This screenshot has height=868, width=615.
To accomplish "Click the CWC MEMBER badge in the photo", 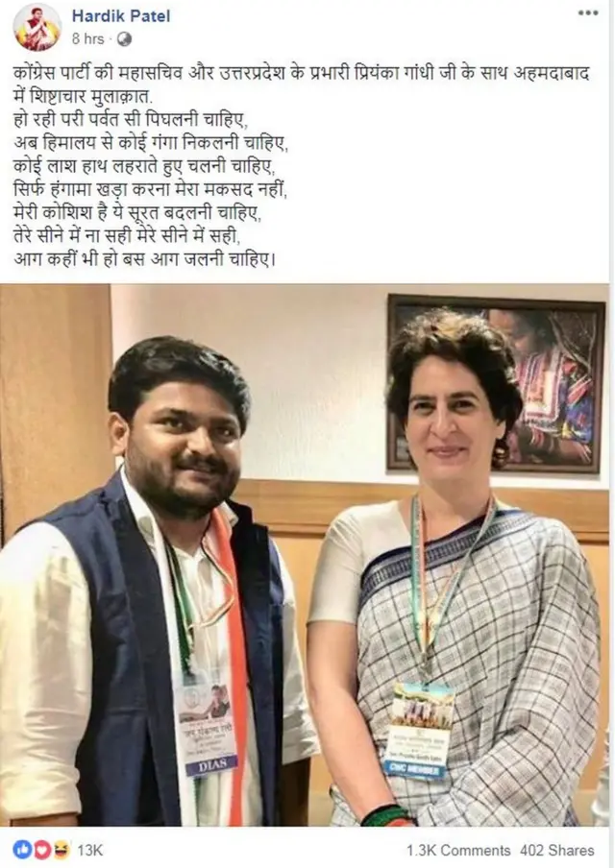I will 415,771.
